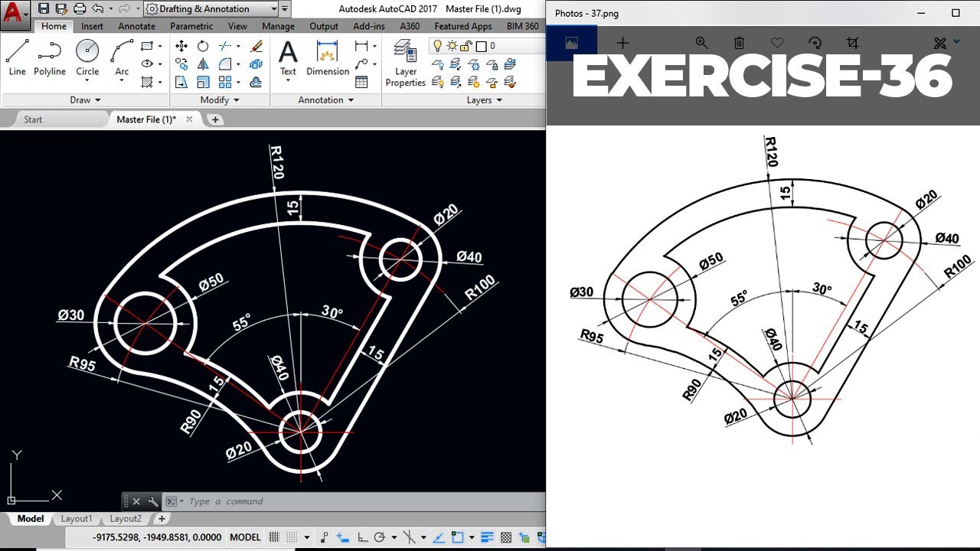Image resolution: width=980 pixels, height=551 pixels.
Task: Click the Start file tab
Action: pyautogui.click(x=33, y=119)
